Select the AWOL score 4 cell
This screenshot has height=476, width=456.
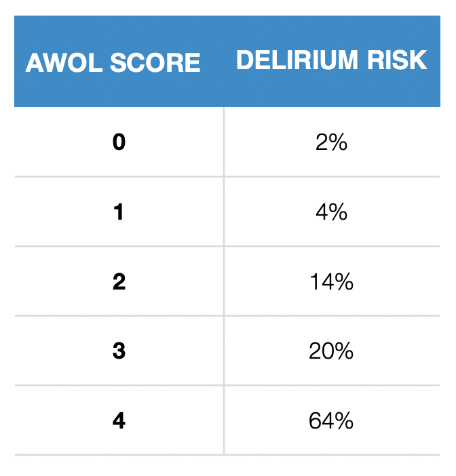pyautogui.click(x=119, y=421)
